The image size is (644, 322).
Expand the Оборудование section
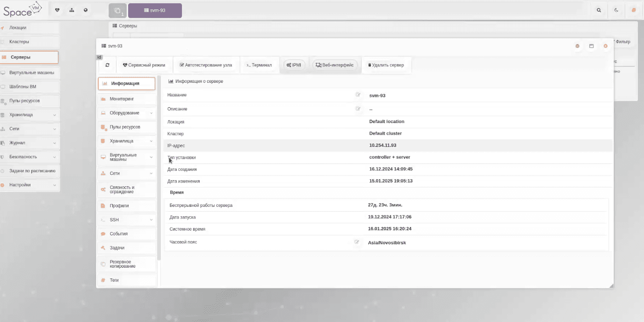coord(151,113)
